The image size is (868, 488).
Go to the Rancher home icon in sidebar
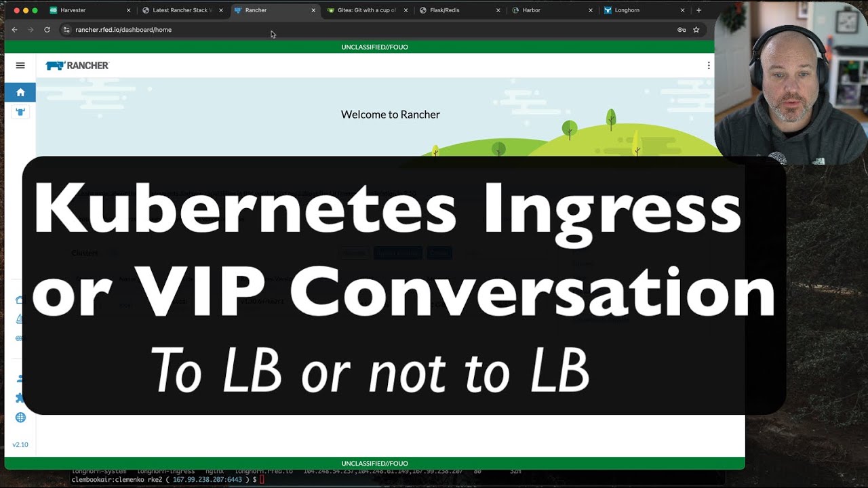tap(20, 92)
